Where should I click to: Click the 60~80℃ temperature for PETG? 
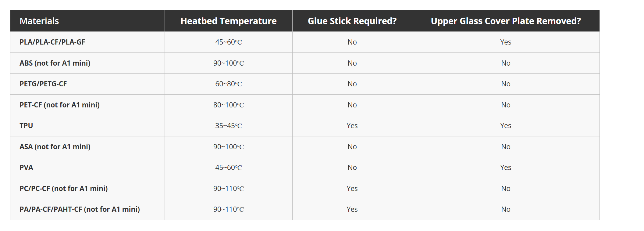click(x=229, y=84)
